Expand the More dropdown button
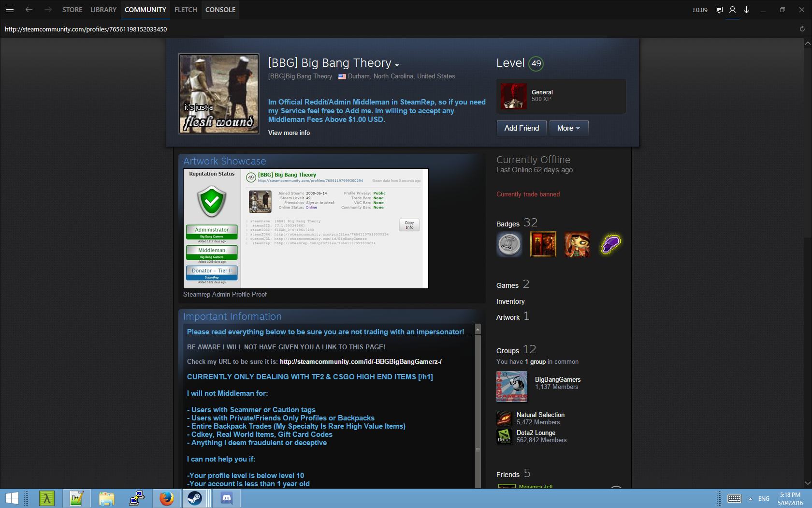Image resolution: width=812 pixels, height=508 pixels. [568, 128]
